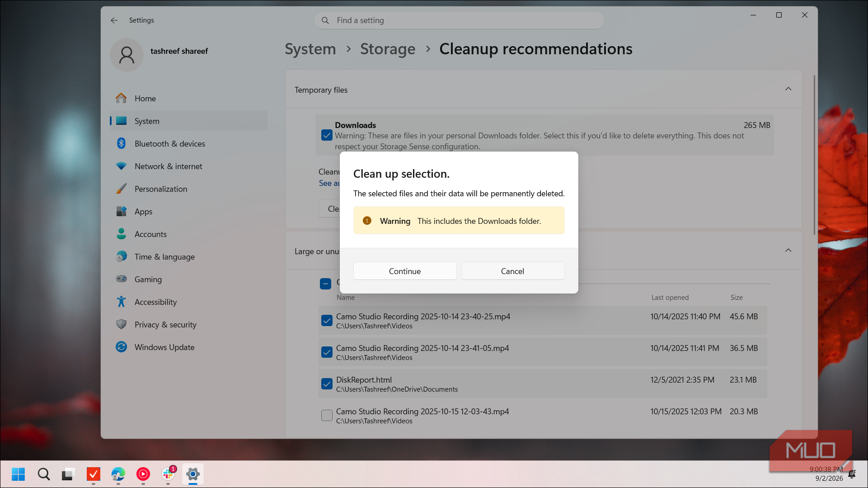The image size is (868, 488).
Task: Click the tashreef shareef account name
Action: point(179,51)
